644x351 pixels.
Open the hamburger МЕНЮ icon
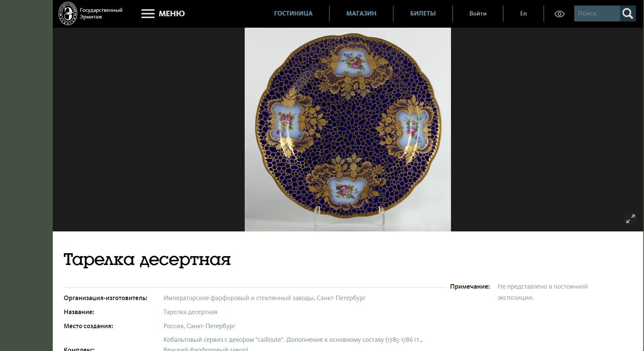tap(148, 14)
